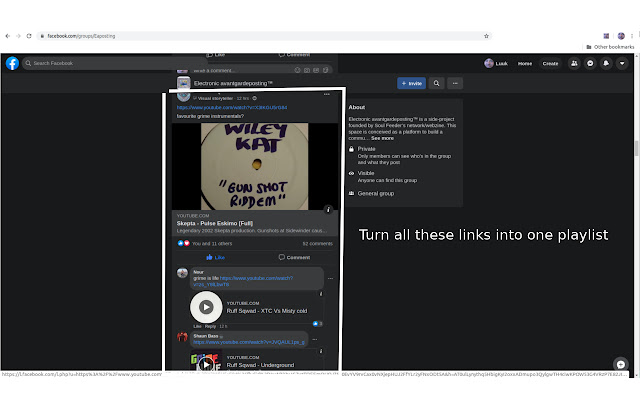Click Create in the Facebook header
Screen dimensions: 640x400
tap(550, 64)
